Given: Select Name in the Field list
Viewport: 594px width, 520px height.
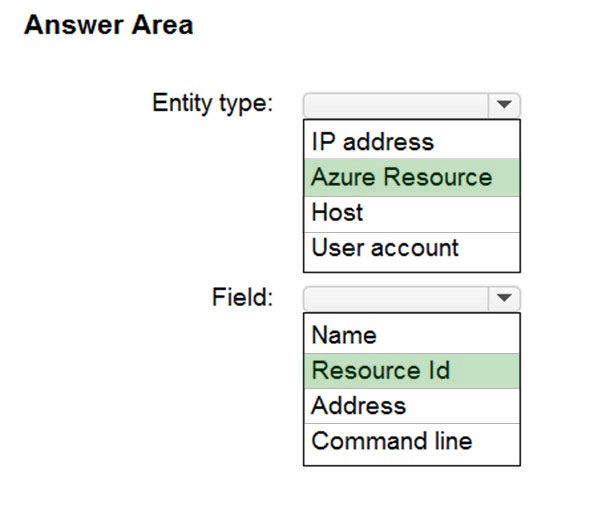Looking at the screenshot, I should (412, 335).
